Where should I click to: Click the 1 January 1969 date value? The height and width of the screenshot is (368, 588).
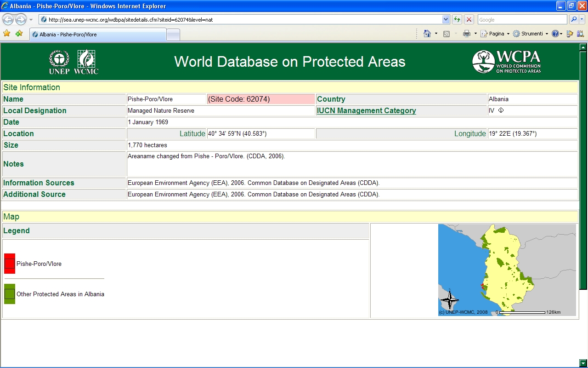point(148,122)
